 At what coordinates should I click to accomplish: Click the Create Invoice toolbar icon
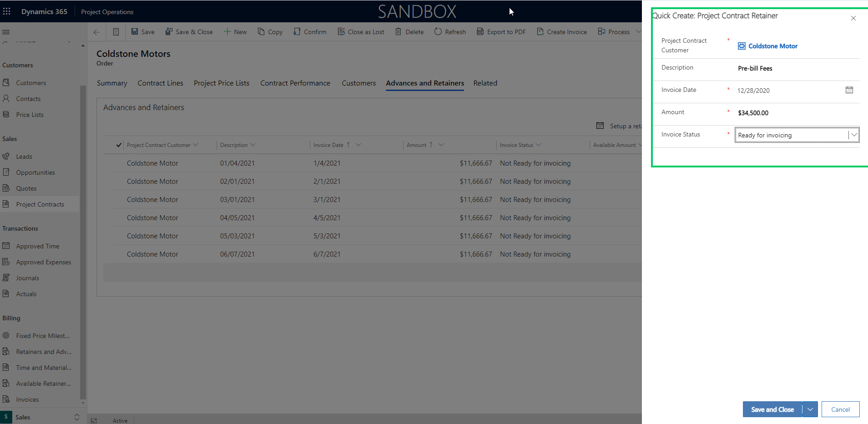540,32
